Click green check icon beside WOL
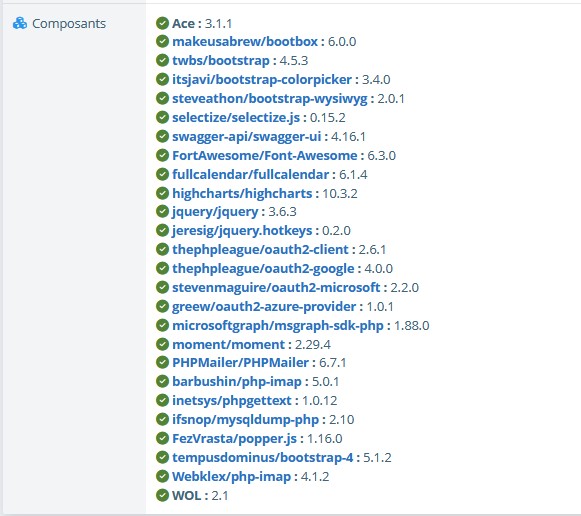 (162, 495)
